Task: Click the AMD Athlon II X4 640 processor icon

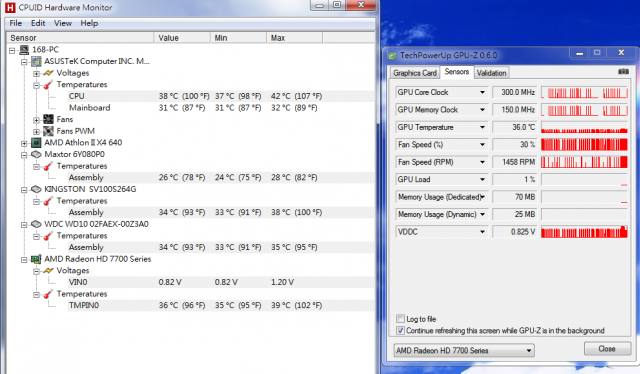Action: coord(36,143)
